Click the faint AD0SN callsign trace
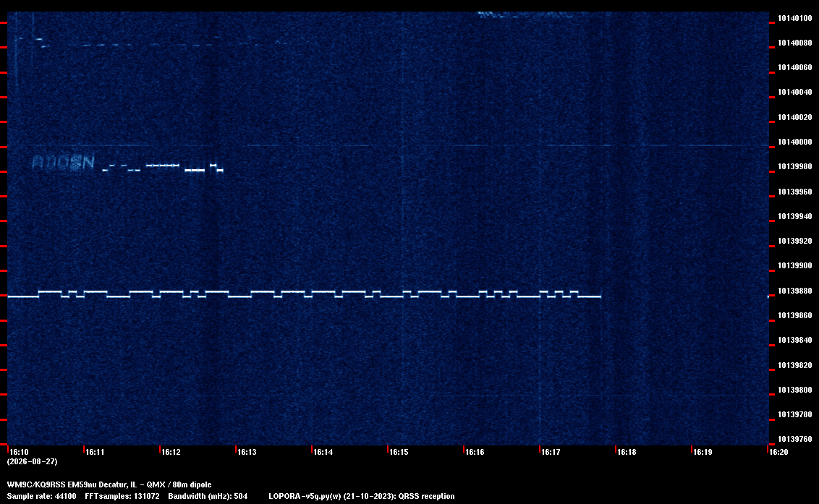The height and width of the screenshot is (504, 819). coord(63,163)
